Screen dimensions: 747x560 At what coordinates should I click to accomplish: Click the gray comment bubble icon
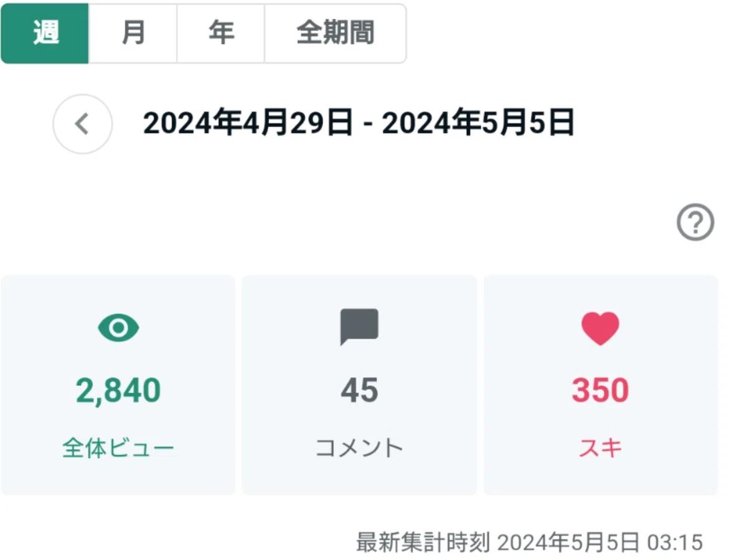pos(359,327)
